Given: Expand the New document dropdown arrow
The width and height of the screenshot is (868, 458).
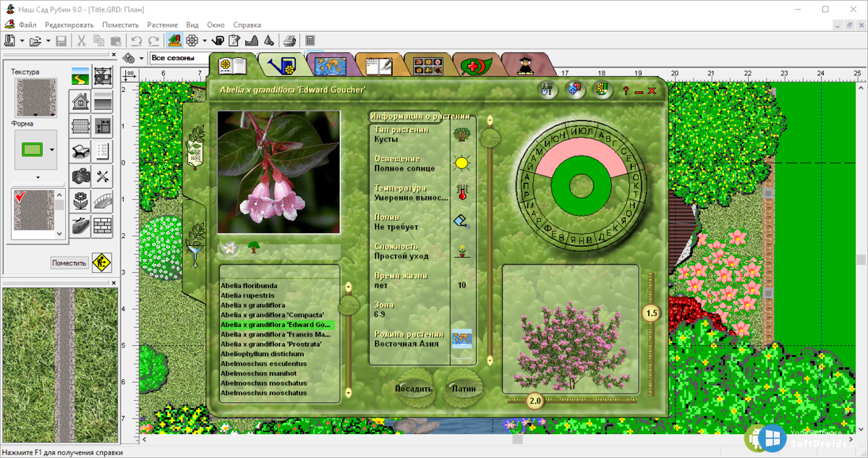Looking at the screenshot, I should [x=22, y=41].
